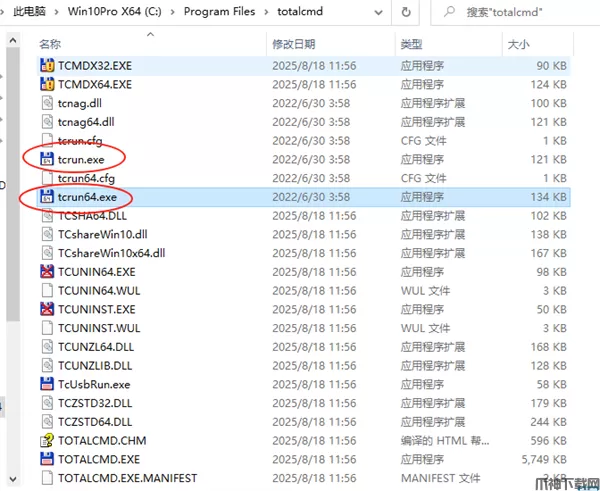Select the file name TCshareWin10.dll
Screen dimensions: 600x491
[103, 235]
